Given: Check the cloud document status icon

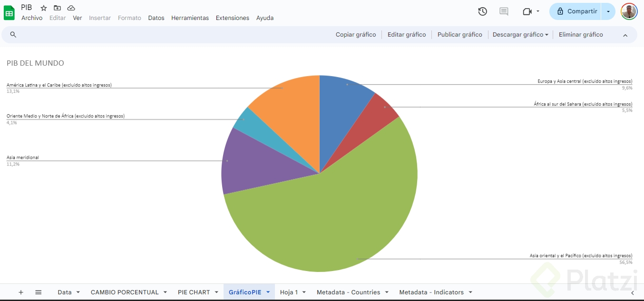Looking at the screenshot, I should pyautogui.click(x=71, y=8).
